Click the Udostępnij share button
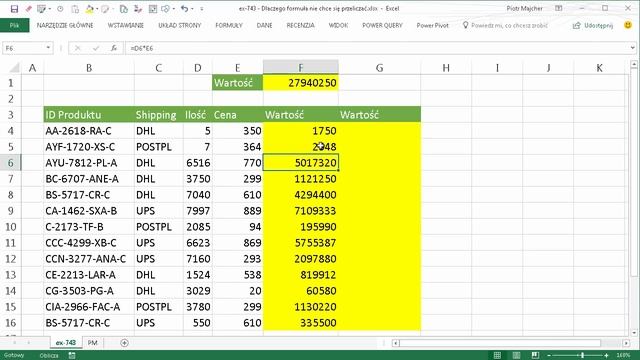Screen dimensions: 640x360 click(593, 25)
